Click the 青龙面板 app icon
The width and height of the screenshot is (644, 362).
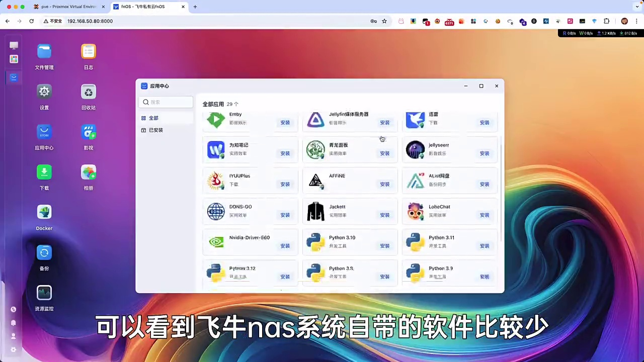315,150
